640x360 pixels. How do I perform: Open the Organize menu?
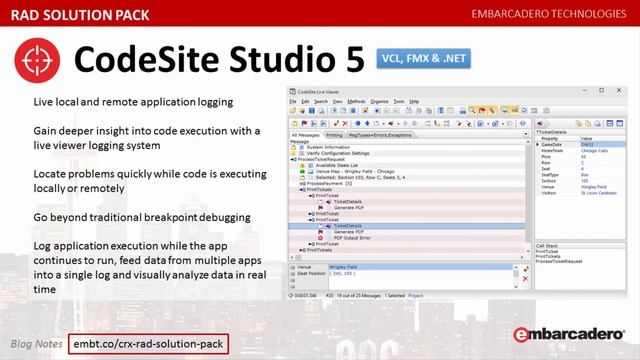[379, 101]
